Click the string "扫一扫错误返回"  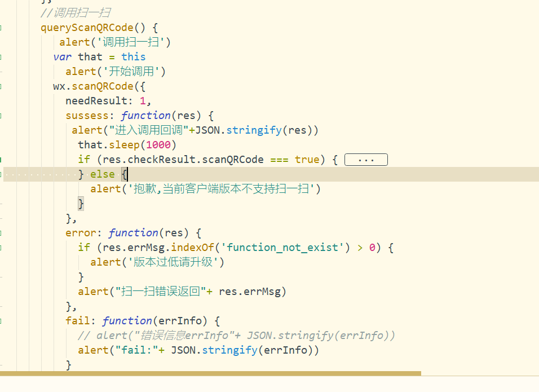161,292
